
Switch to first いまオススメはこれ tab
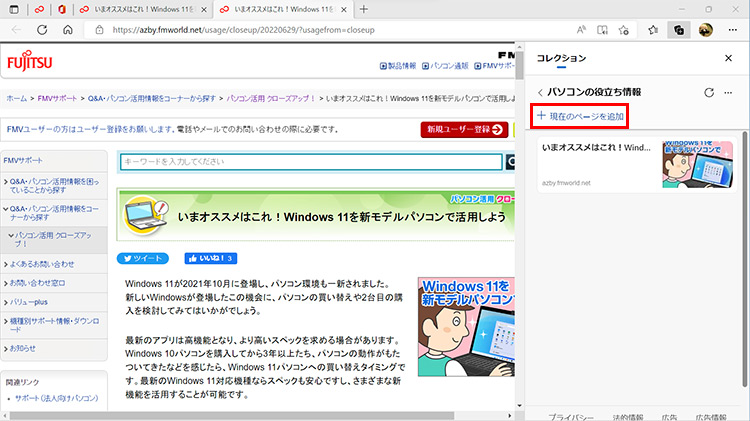[140, 9]
